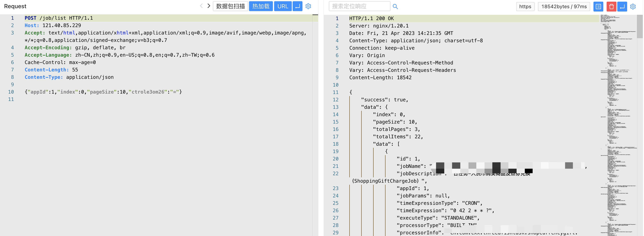Click the https protocol tag

click(x=525, y=7)
